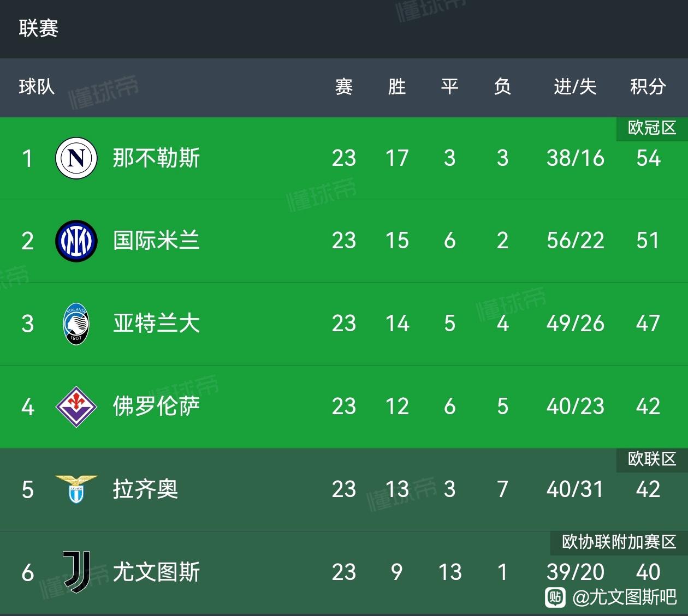Image resolution: width=688 pixels, height=616 pixels.
Task: Click the 欧联区 zone label
Action: [652, 459]
